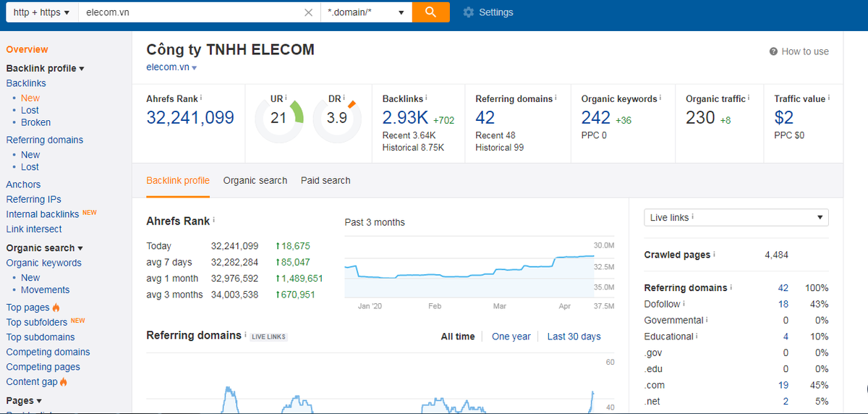Open Movements under Organic keywords
868x414 pixels.
(46, 290)
